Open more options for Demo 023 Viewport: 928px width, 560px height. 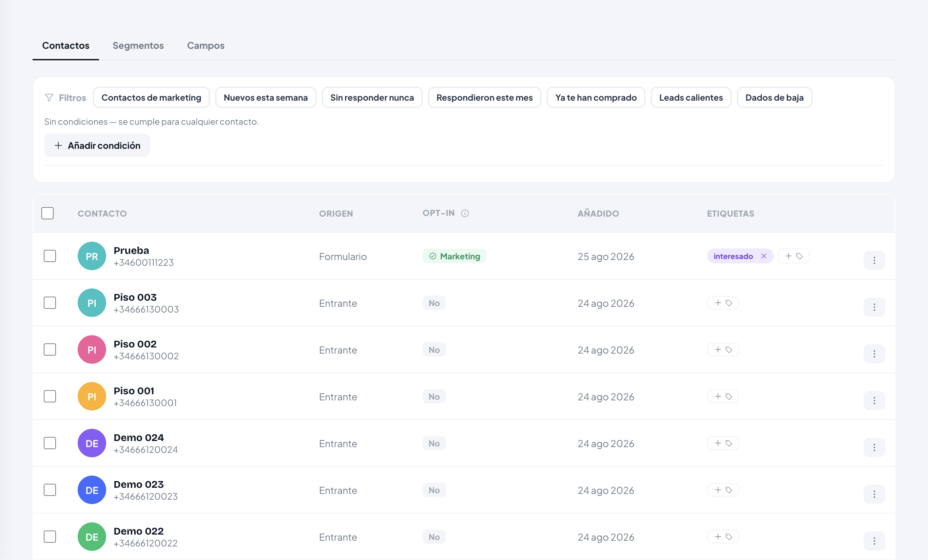tap(874, 494)
